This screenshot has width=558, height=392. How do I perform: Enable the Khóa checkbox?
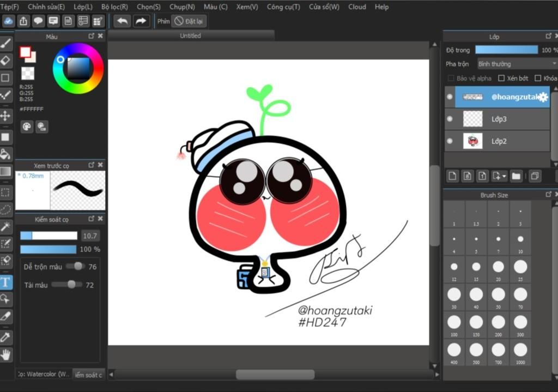click(x=538, y=79)
